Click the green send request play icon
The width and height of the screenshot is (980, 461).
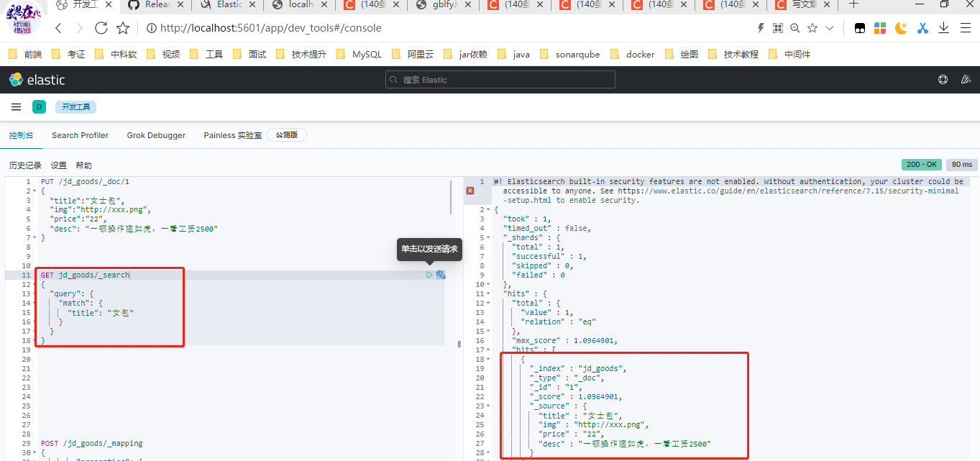(429, 275)
